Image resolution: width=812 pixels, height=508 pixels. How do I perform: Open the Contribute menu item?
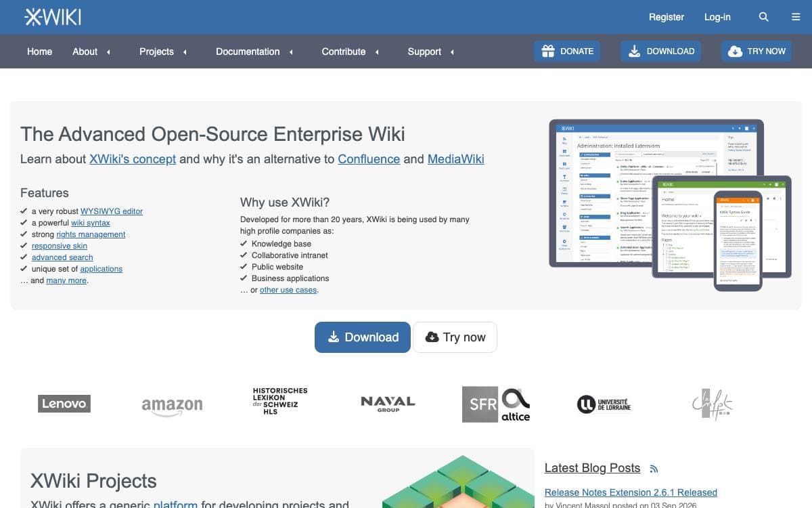pos(344,51)
